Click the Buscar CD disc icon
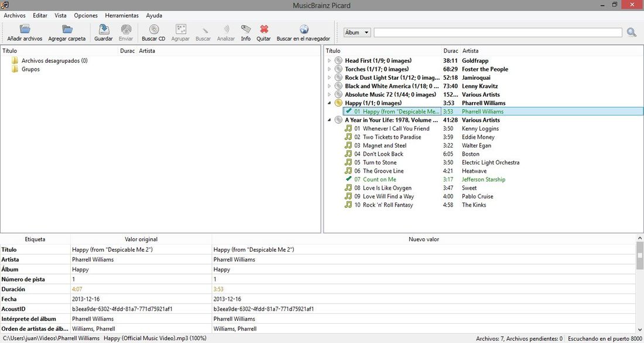Image resolution: width=644 pixels, height=343 pixels. tap(153, 29)
